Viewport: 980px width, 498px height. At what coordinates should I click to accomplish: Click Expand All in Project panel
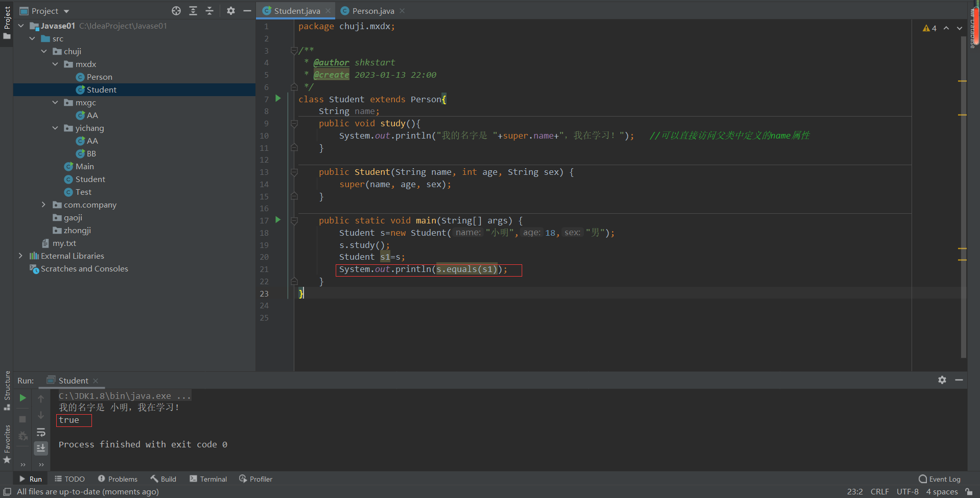pyautogui.click(x=193, y=11)
